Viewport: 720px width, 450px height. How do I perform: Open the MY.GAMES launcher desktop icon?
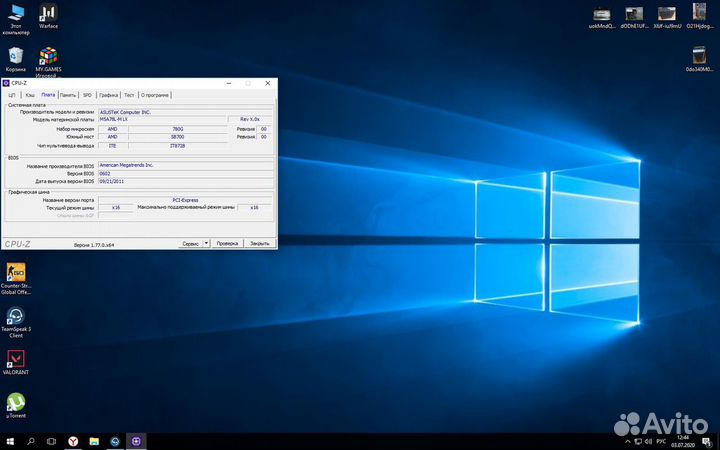(48, 62)
